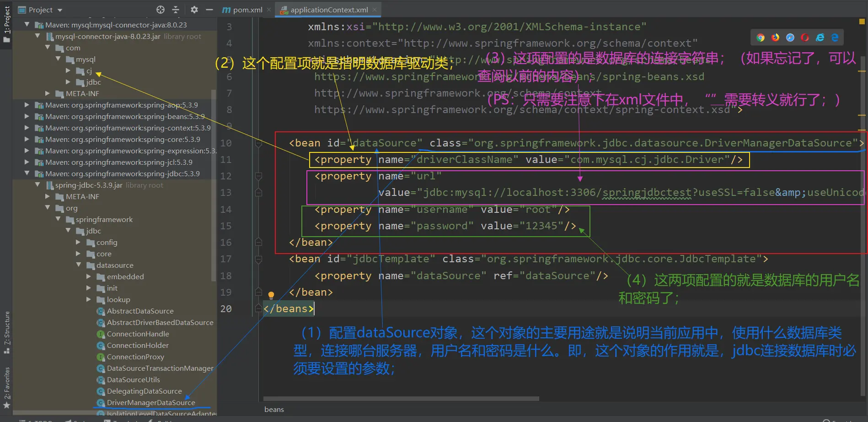The width and height of the screenshot is (868, 422).
Task: Open file in Edge browser icon
Action: pos(835,38)
